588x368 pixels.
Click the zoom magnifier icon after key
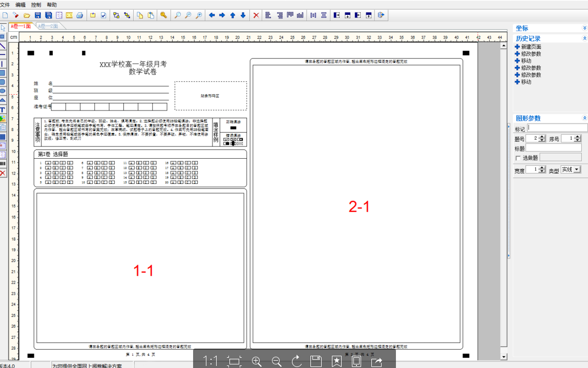178,15
